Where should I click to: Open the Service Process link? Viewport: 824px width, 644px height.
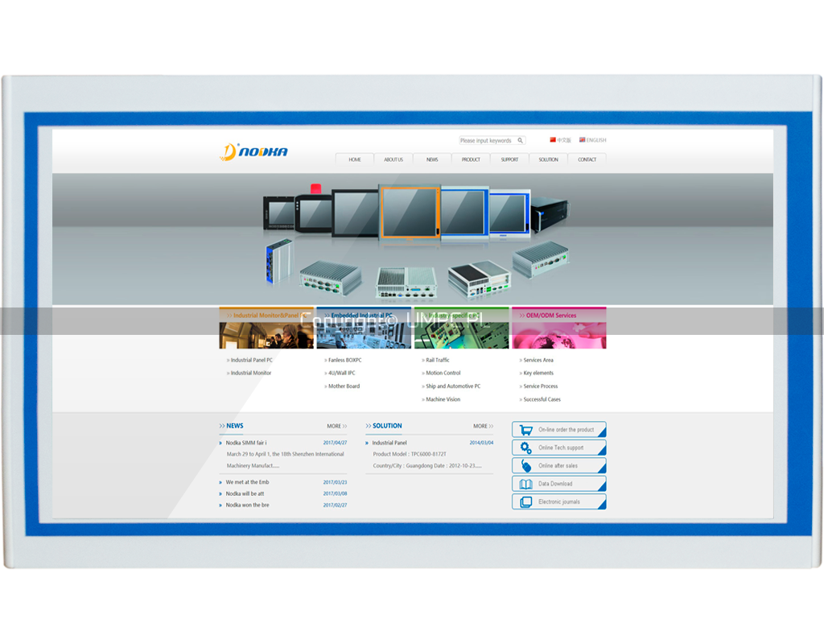[x=540, y=386]
